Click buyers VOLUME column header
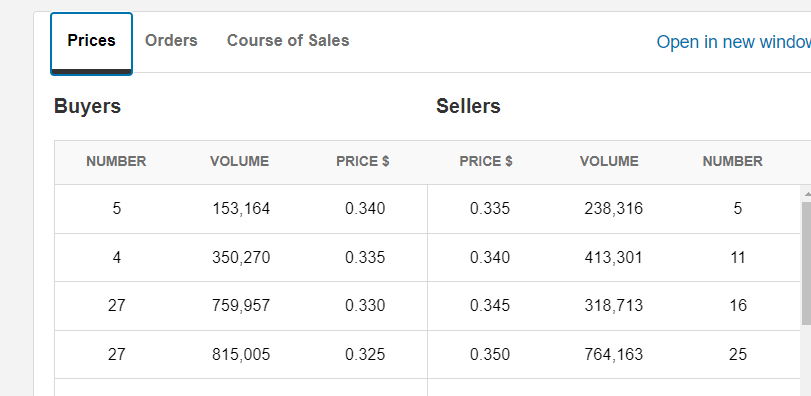Image resolution: width=811 pixels, height=396 pixels. click(x=239, y=161)
